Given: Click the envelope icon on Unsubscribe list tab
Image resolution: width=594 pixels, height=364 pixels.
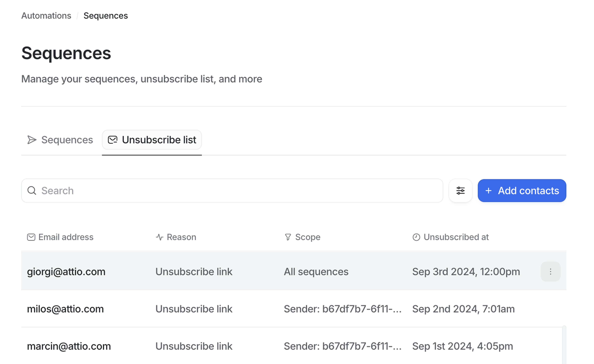Looking at the screenshot, I should pyautogui.click(x=113, y=140).
